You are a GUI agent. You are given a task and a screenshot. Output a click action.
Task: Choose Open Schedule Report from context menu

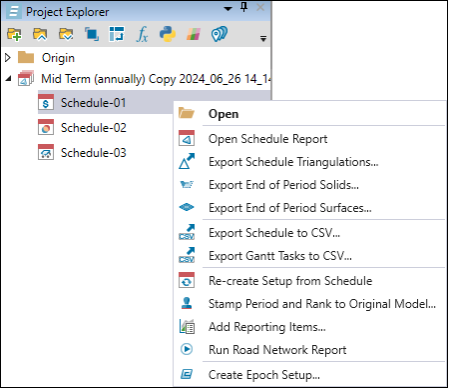268,139
